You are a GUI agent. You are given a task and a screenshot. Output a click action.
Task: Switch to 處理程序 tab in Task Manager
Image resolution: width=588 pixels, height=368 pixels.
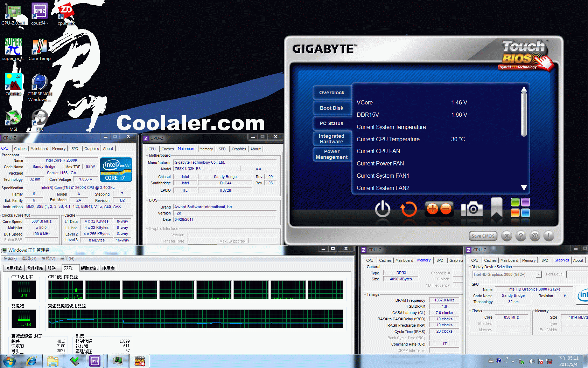click(x=35, y=268)
